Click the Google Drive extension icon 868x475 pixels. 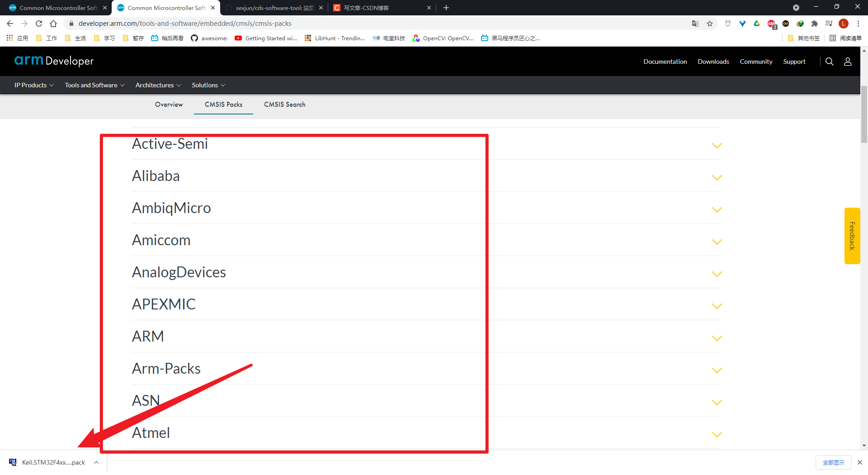[x=757, y=24]
